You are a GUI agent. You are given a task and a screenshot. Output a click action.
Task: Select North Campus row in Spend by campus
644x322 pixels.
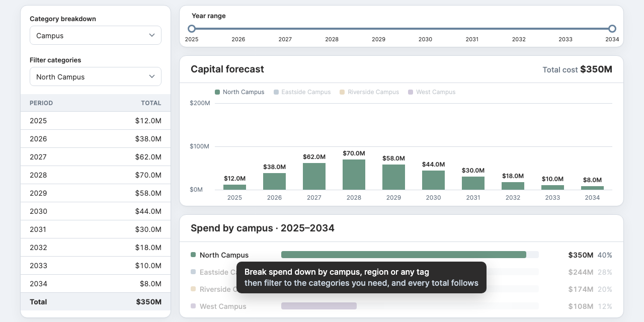tap(401, 255)
